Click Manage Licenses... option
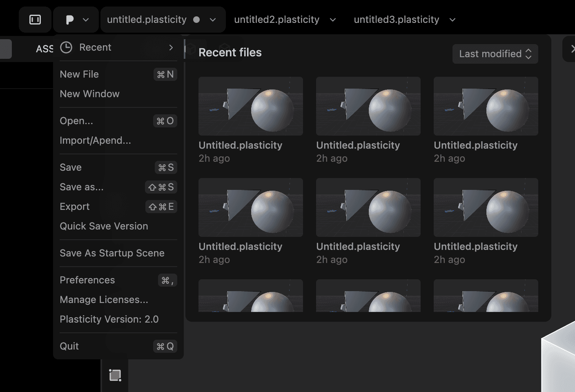The image size is (575, 392). point(104,300)
